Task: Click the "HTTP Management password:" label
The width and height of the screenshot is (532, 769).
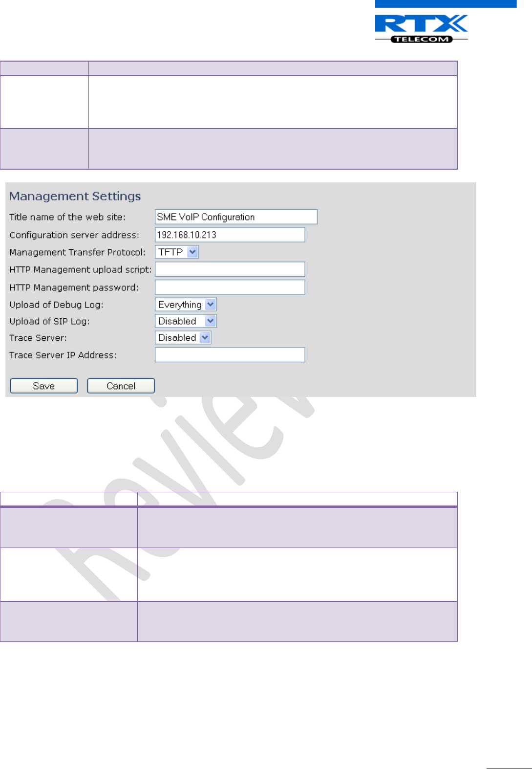Action: 74,287
